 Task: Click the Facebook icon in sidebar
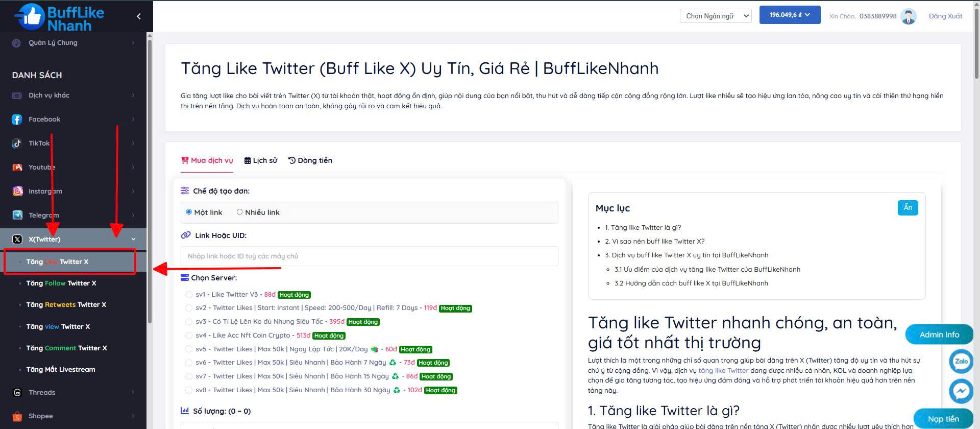[x=17, y=120]
